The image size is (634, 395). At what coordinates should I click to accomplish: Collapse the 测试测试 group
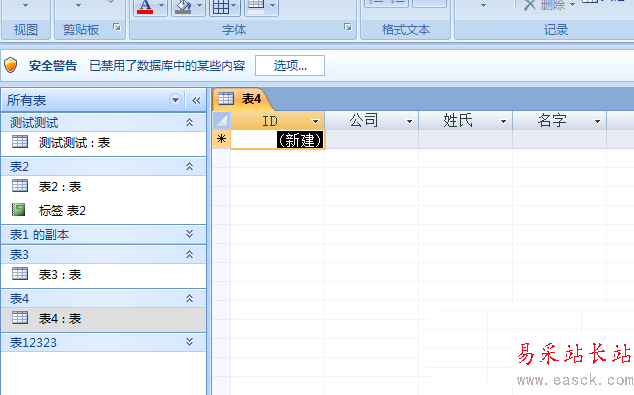[x=189, y=123]
